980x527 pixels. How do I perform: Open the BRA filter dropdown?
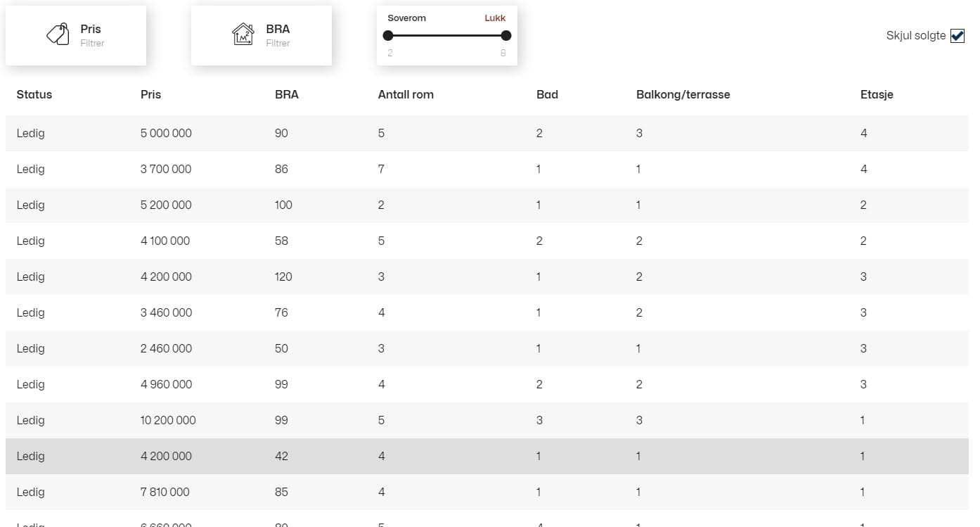[262, 35]
